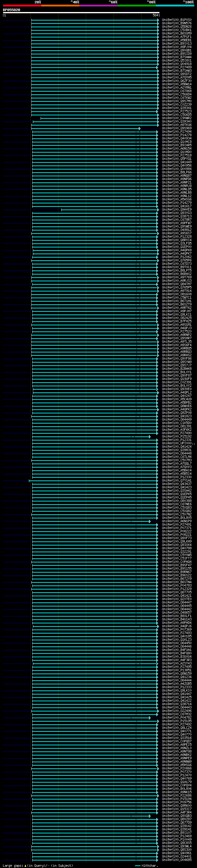
Task: Click the cyan ~100% identity legend segment
Action: pos(175,6)
